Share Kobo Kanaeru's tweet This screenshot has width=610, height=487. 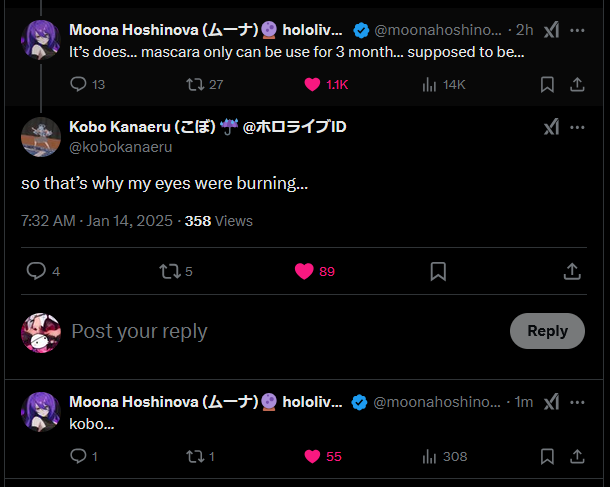pos(572,271)
